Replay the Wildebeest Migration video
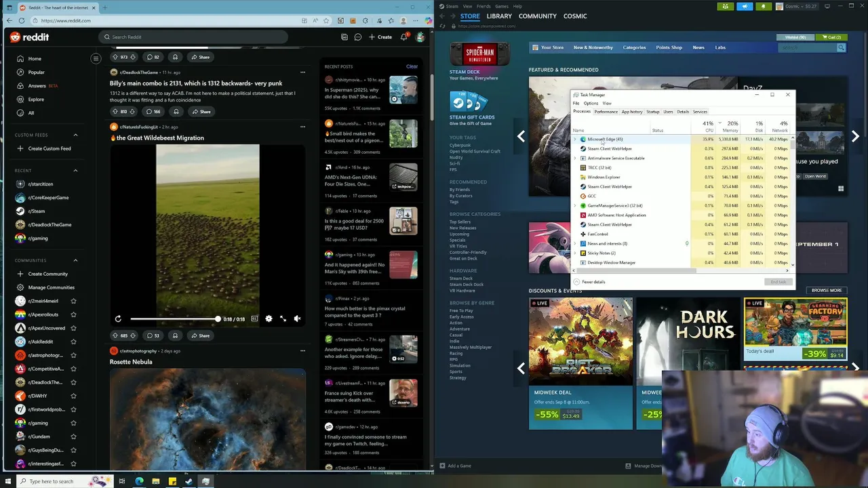 (x=118, y=319)
